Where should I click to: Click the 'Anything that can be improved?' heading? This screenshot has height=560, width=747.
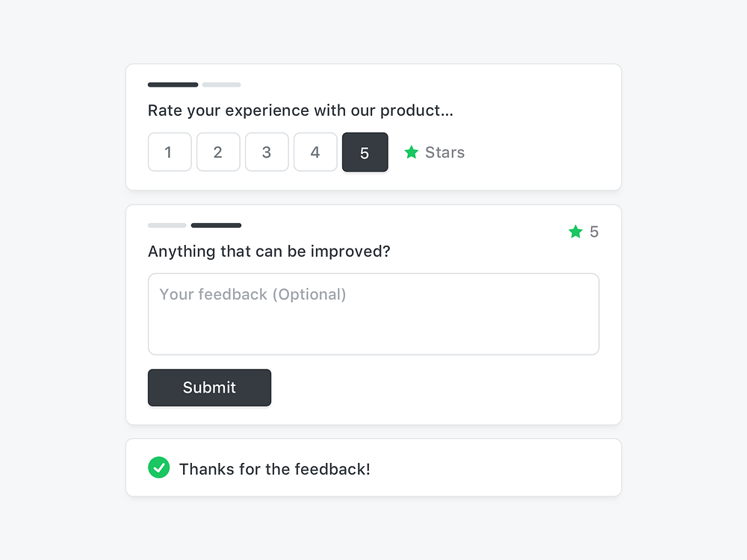pyautogui.click(x=269, y=252)
